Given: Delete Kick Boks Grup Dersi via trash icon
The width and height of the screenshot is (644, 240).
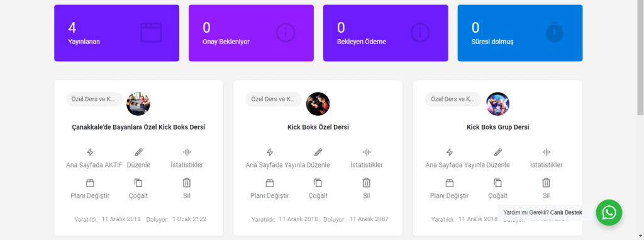Looking at the screenshot, I should [547, 183].
